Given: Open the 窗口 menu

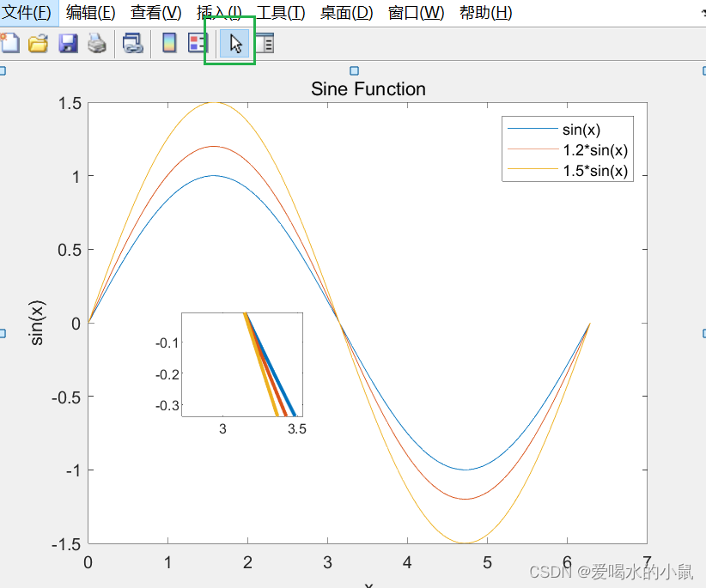Looking at the screenshot, I should point(415,12).
